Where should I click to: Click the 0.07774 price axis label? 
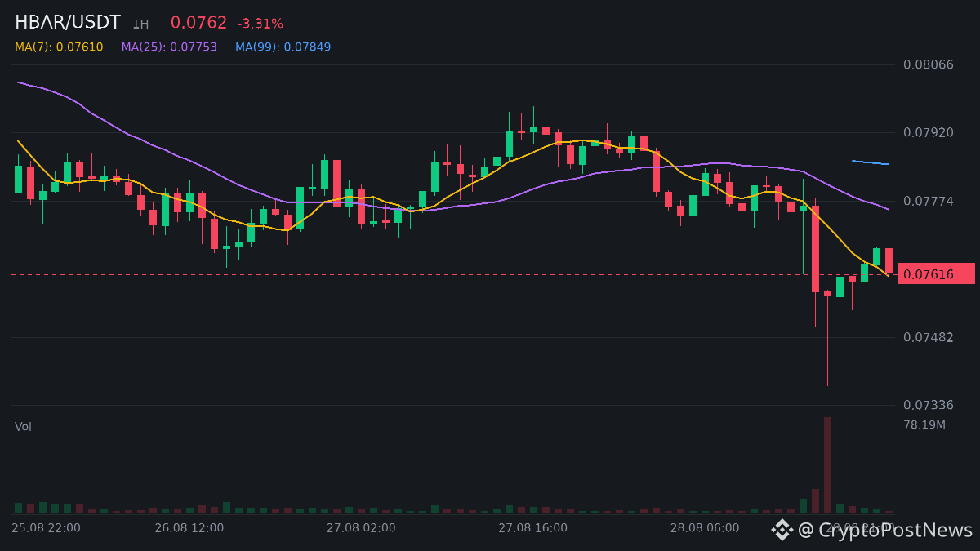(x=929, y=201)
